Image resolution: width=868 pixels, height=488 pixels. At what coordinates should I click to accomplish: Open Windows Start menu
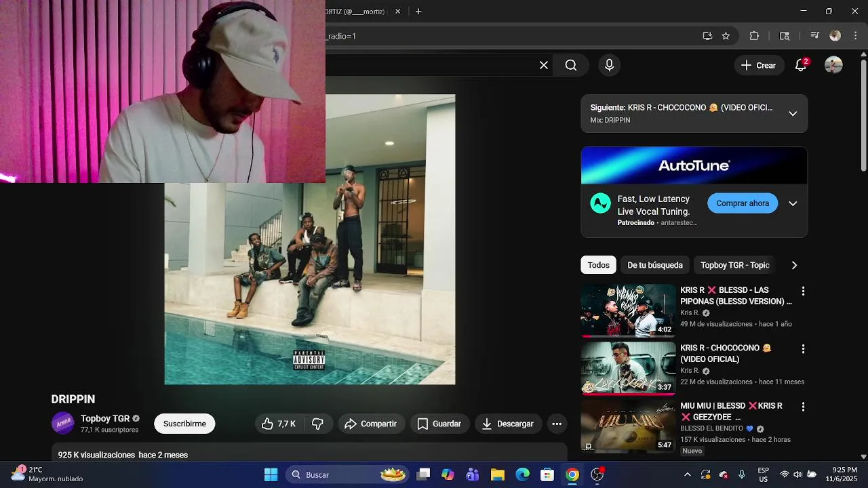coord(271,474)
